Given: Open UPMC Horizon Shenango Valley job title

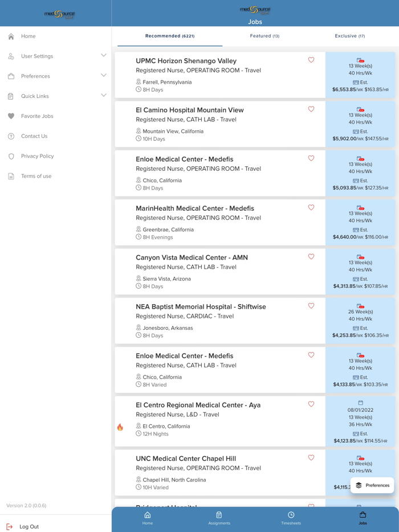Looking at the screenshot, I should pos(186,61).
